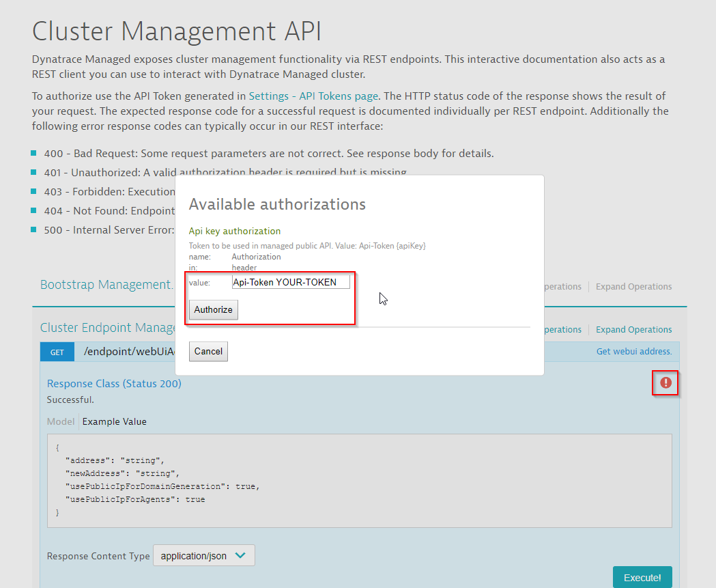Click the GET method badge
Screen dimensions: 716x588
(57, 352)
